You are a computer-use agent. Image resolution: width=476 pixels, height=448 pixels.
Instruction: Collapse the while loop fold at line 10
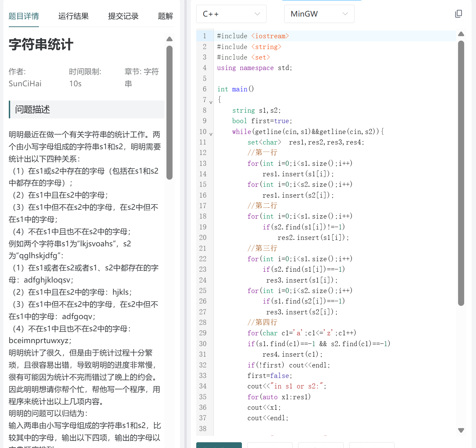coord(211,134)
